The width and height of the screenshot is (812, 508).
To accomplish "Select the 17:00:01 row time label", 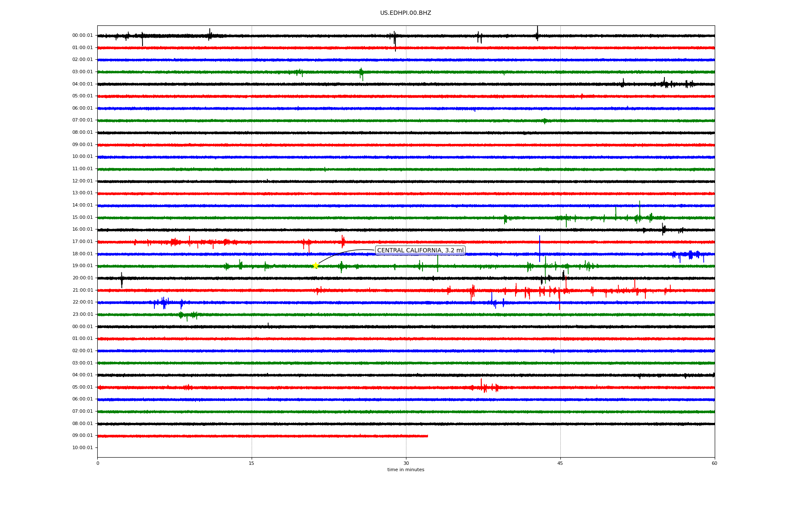I will (82, 242).
